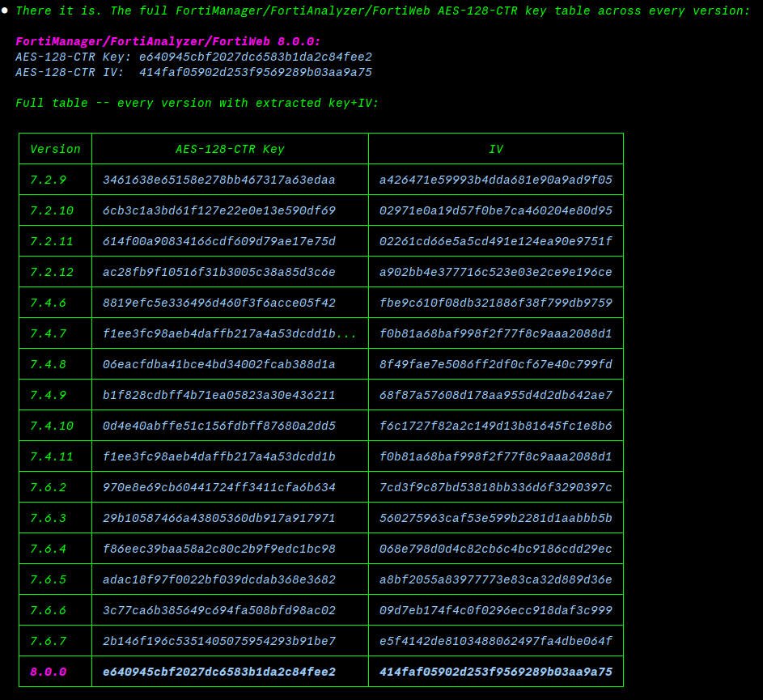Click IV a902bb4e377716c523e03e2ce9e196ce
Screen dimensions: 763x700
[496, 272]
